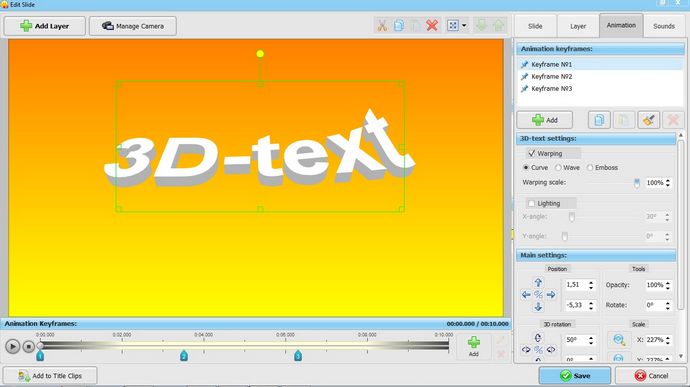
Task: Select the Emboss warping radio option
Action: [590, 168]
